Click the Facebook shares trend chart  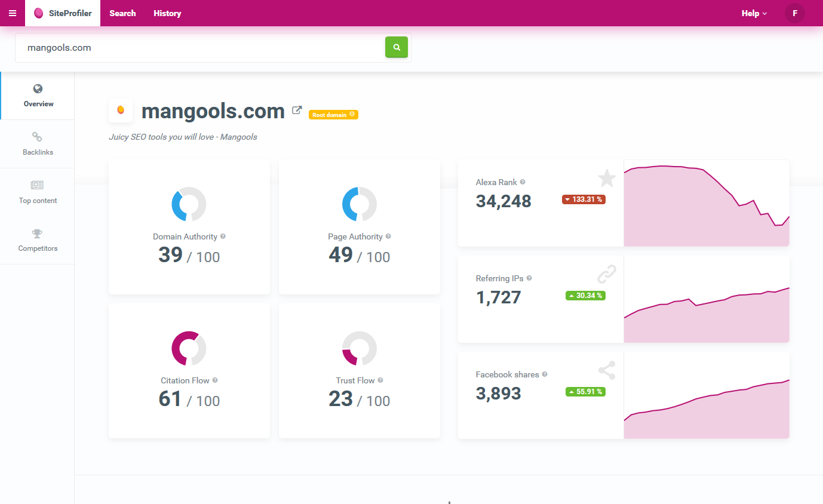707,395
